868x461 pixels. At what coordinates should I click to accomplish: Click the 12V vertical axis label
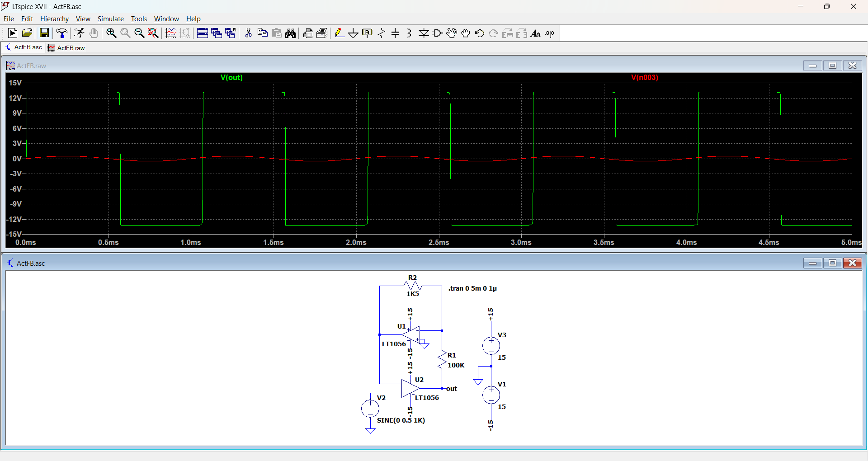15,99
